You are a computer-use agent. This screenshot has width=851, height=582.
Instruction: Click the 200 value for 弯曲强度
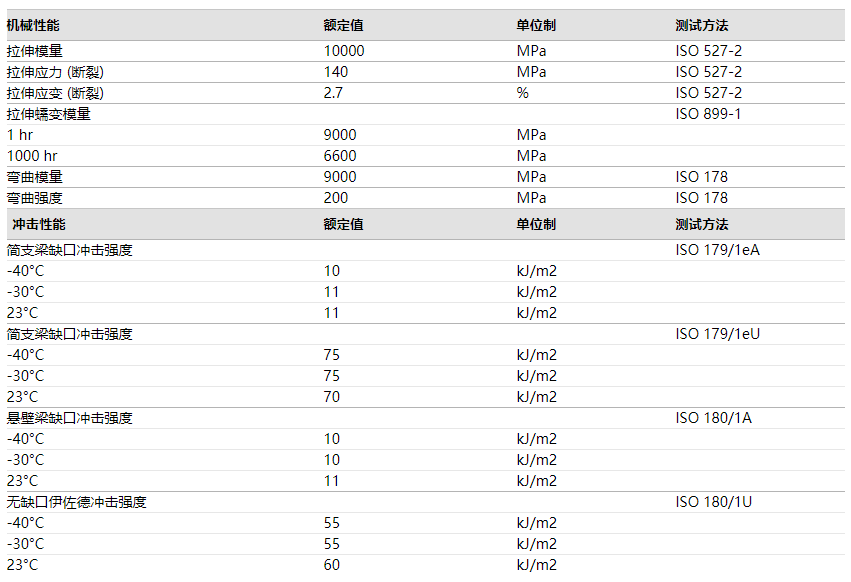(336, 198)
